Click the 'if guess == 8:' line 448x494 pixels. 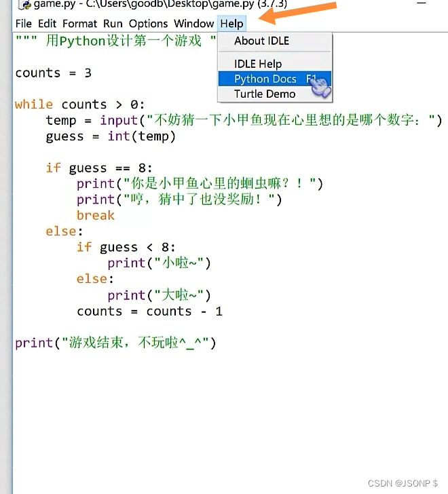point(99,168)
